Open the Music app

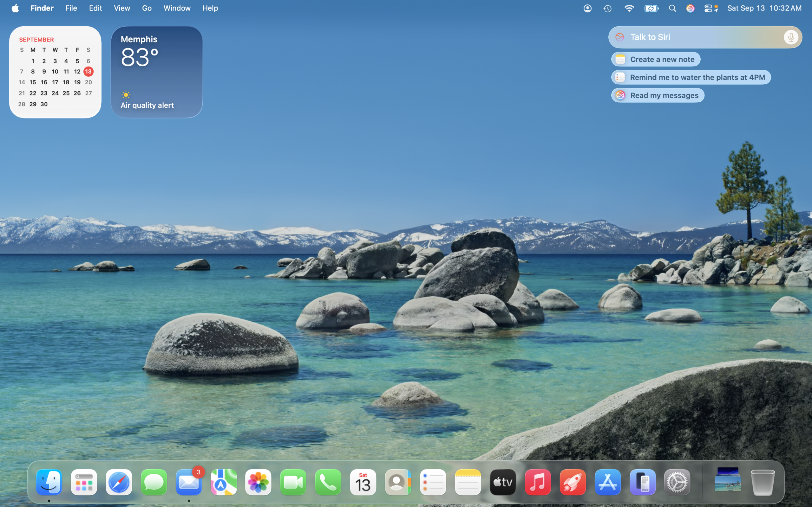pyautogui.click(x=538, y=482)
